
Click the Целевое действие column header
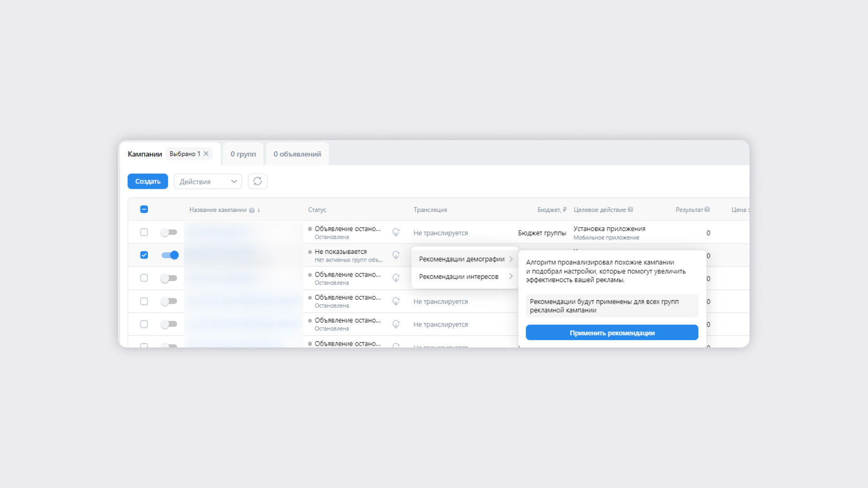(600, 210)
